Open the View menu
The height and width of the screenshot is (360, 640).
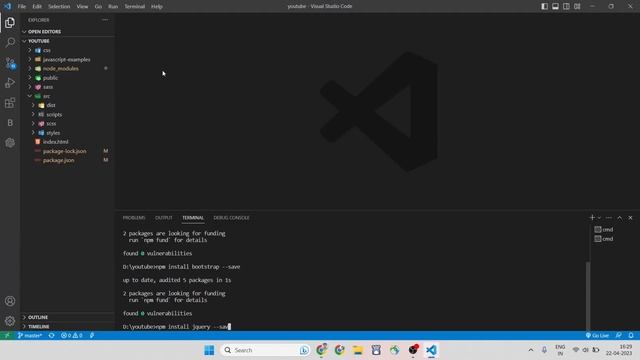pyautogui.click(x=82, y=7)
